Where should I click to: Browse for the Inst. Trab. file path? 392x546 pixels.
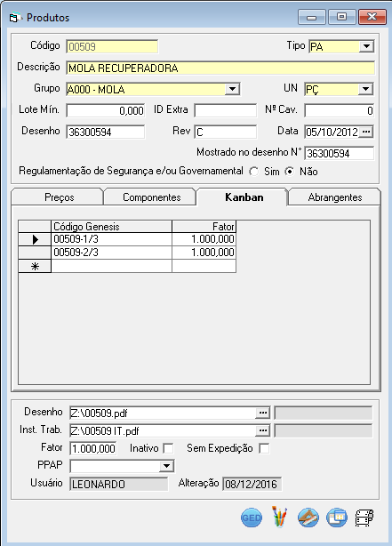pyautogui.click(x=263, y=430)
